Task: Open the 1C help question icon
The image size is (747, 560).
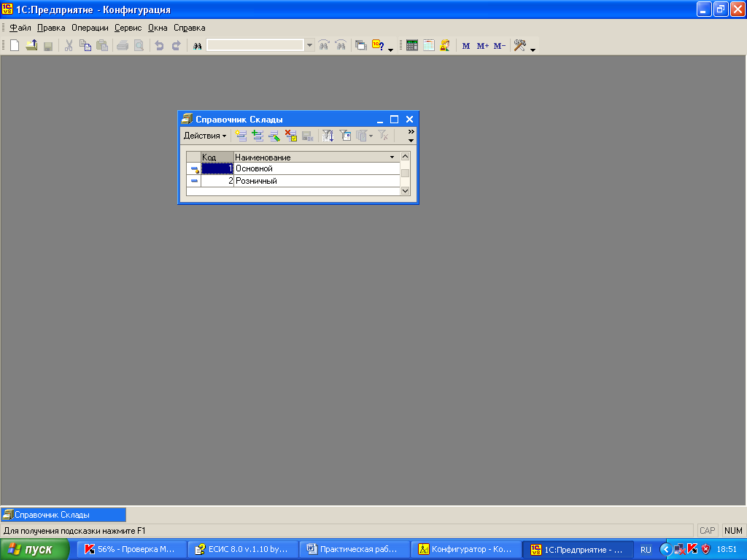Action: point(379,46)
